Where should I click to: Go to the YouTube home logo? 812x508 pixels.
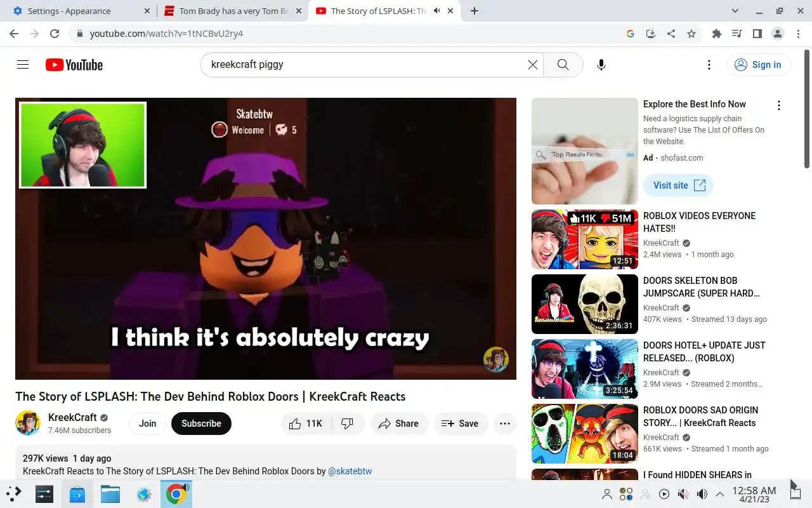(74, 65)
